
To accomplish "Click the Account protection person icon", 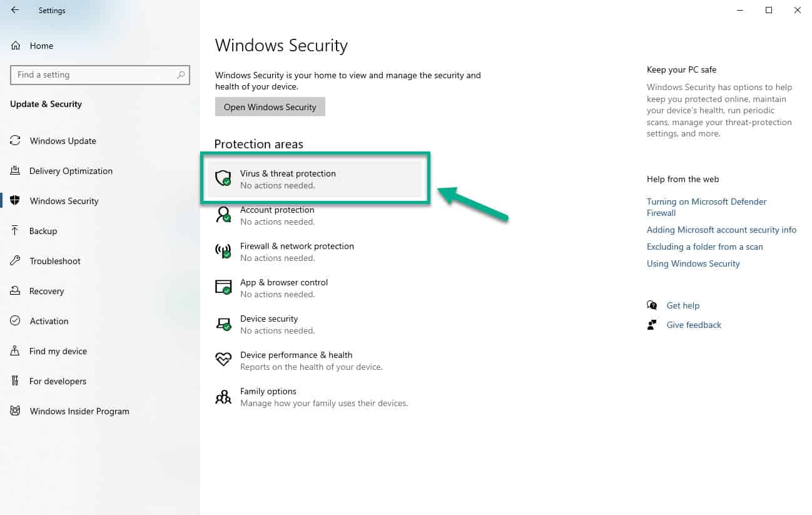I will (223, 215).
